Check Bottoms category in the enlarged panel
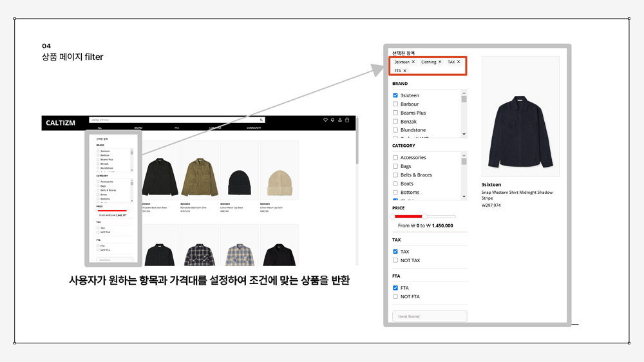The height and width of the screenshot is (362, 644). pos(395,193)
